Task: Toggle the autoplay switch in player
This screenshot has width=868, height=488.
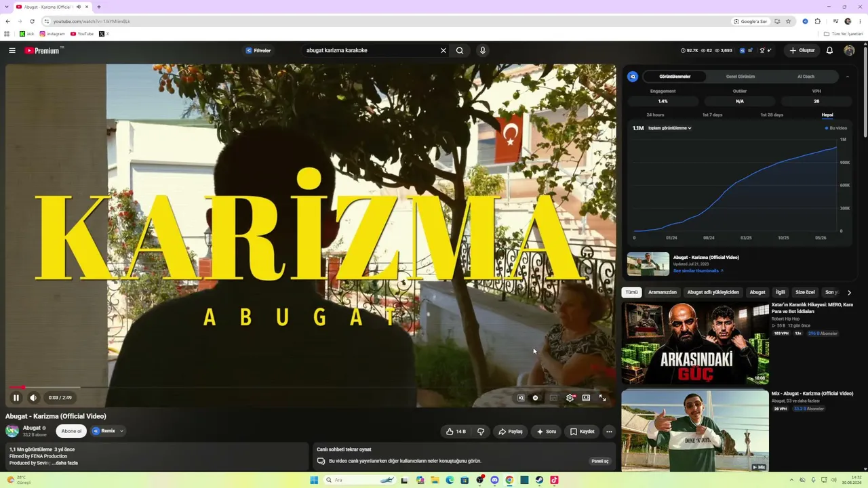Action: point(536,398)
